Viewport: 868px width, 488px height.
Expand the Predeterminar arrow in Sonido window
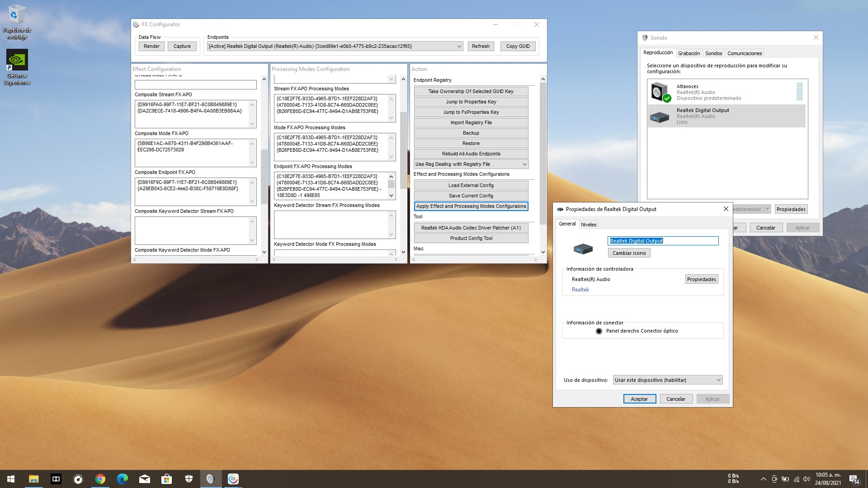coord(768,209)
